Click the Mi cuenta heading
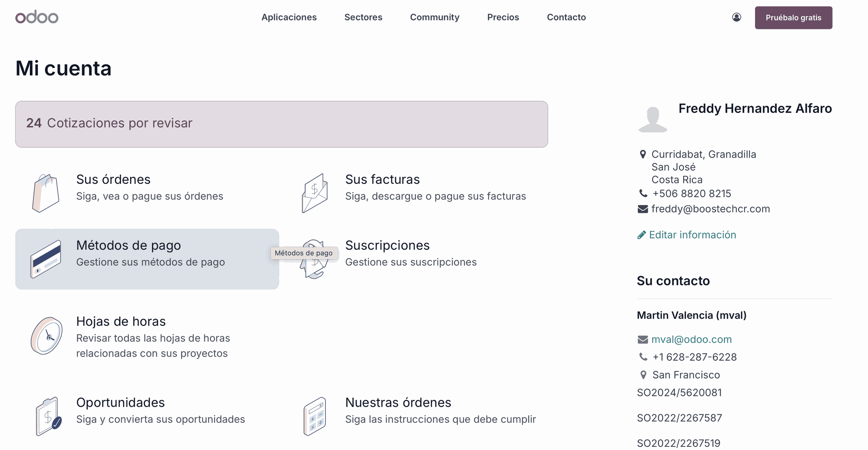Screen dimensions: 868x450 click(x=63, y=69)
